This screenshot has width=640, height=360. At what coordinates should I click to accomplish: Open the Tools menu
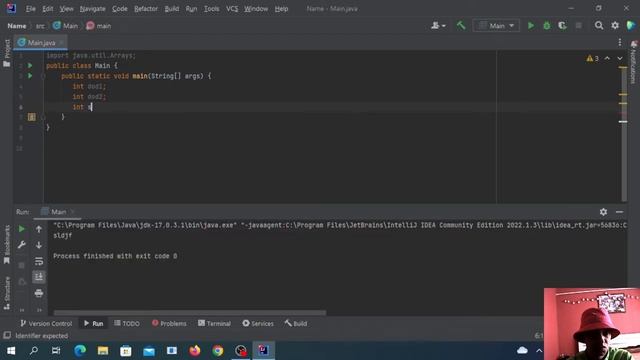click(211, 9)
